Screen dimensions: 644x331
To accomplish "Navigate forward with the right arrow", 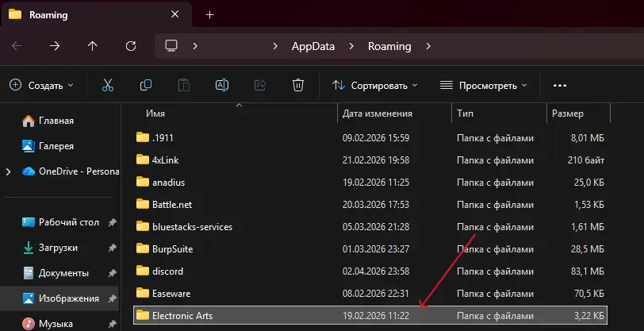I will pyautogui.click(x=55, y=46).
